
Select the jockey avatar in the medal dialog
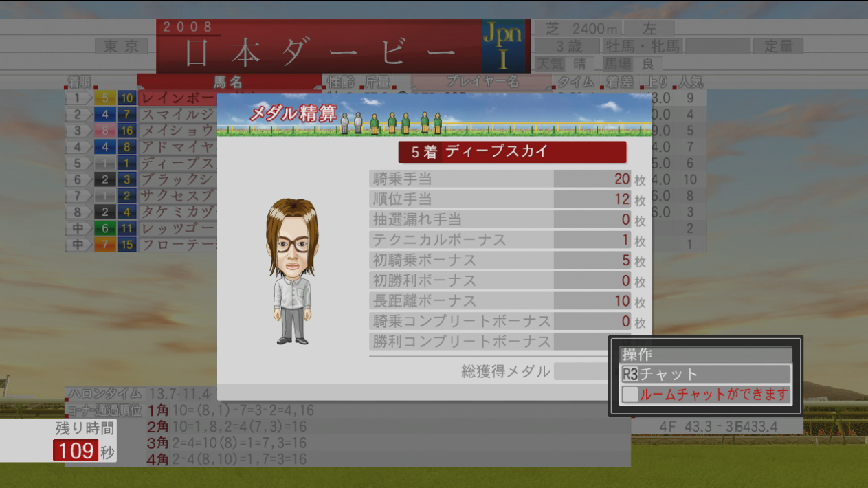point(292,271)
